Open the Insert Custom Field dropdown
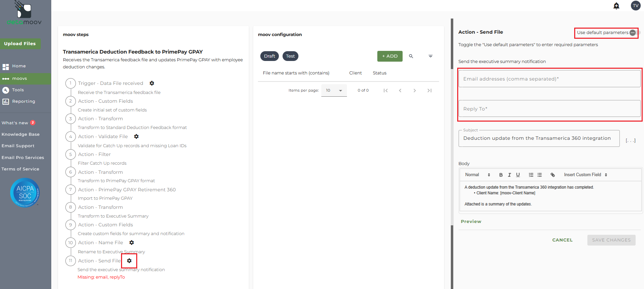644x289 pixels. pos(586,175)
